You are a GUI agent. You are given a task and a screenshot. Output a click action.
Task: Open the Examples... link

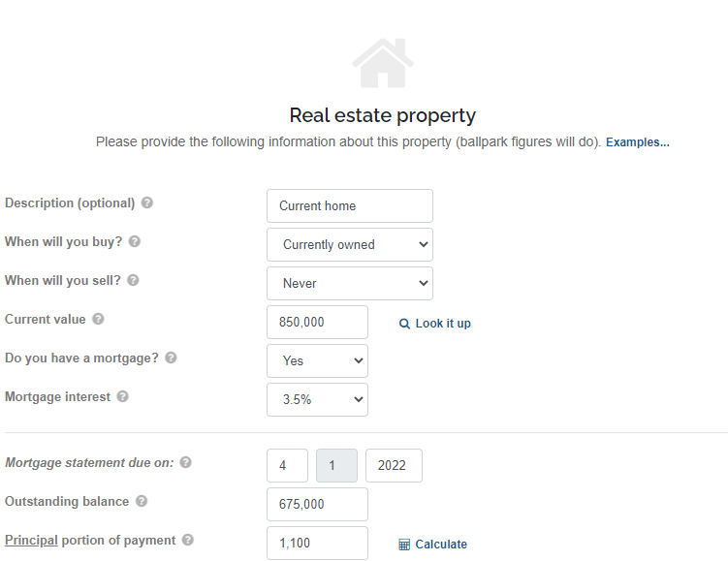point(637,142)
